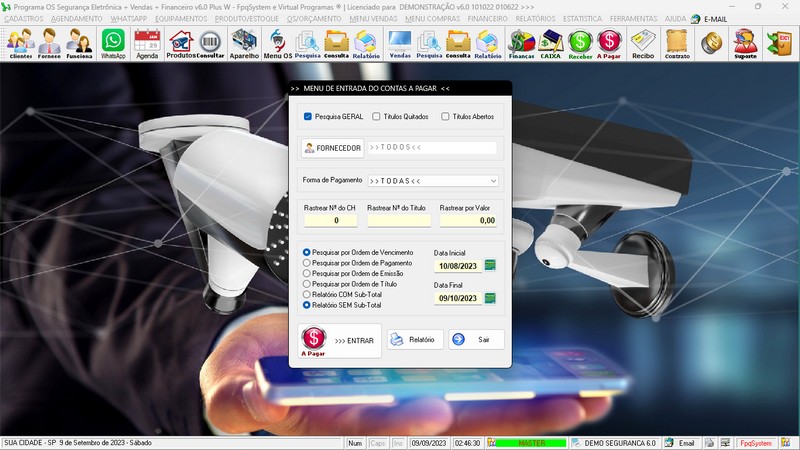Open the Finanças toolbar icon

520,43
